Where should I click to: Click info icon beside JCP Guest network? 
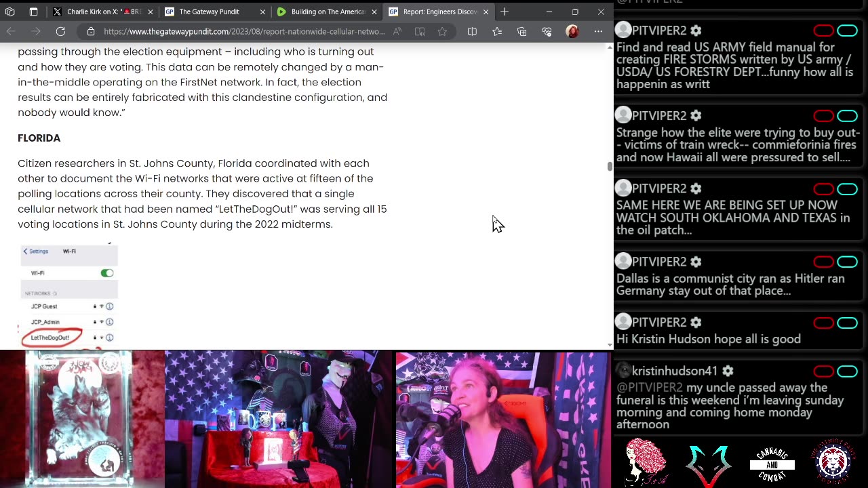tap(110, 306)
